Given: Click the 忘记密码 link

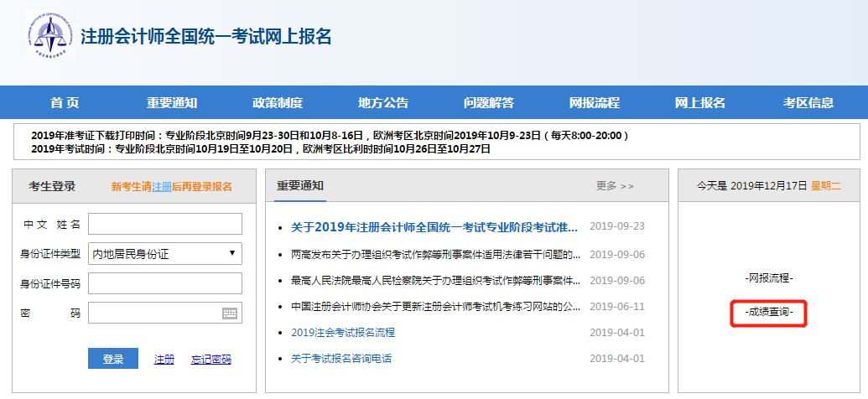Looking at the screenshot, I should (x=211, y=360).
